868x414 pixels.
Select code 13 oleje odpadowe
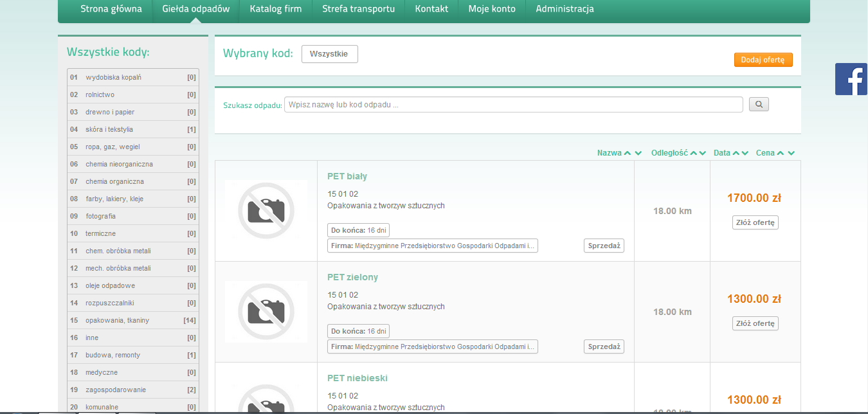point(133,285)
